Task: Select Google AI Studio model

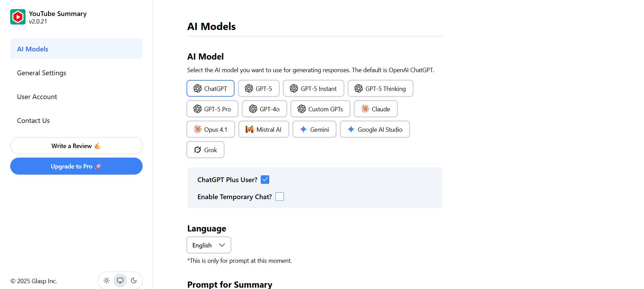Action: (x=375, y=129)
